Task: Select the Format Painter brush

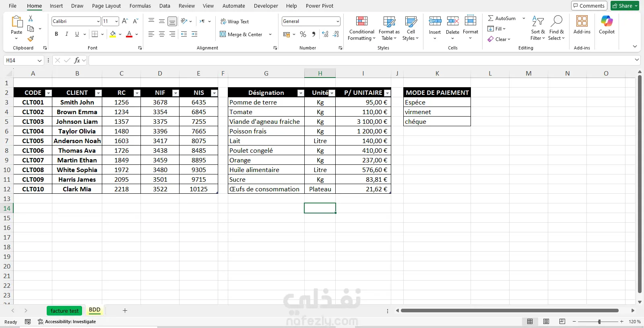Action: [31, 39]
